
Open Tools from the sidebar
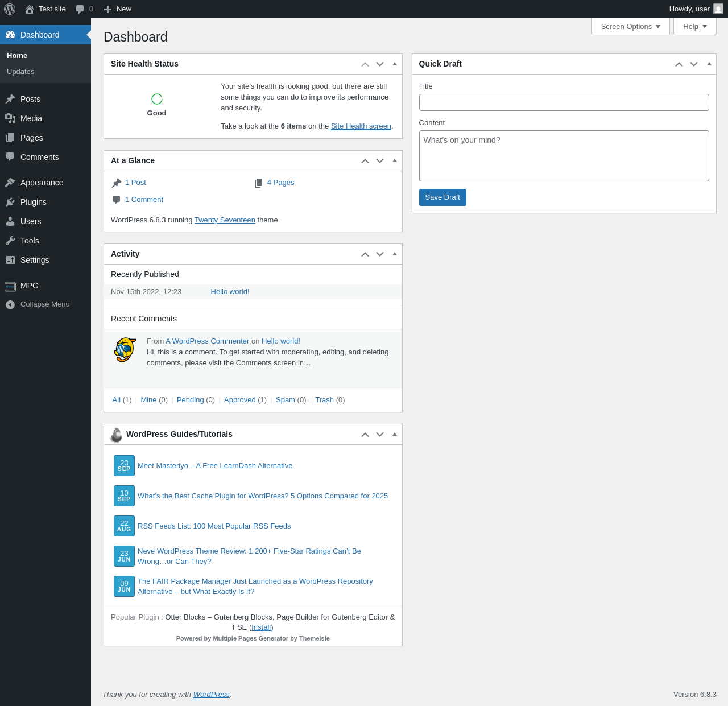(x=45, y=241)
